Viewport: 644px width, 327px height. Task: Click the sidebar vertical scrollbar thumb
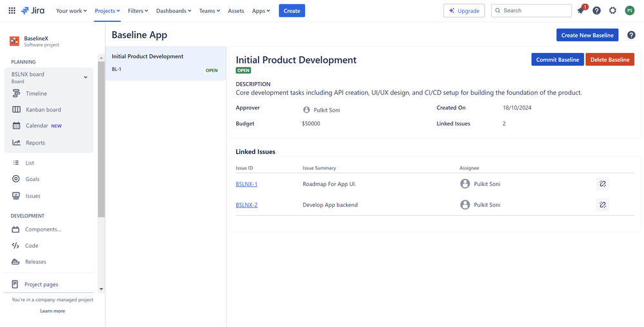click(x=101, y=140)
